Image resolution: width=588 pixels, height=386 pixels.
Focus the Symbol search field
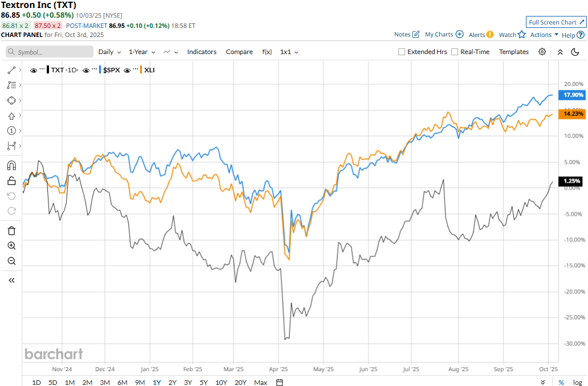(x=50, y=52)
